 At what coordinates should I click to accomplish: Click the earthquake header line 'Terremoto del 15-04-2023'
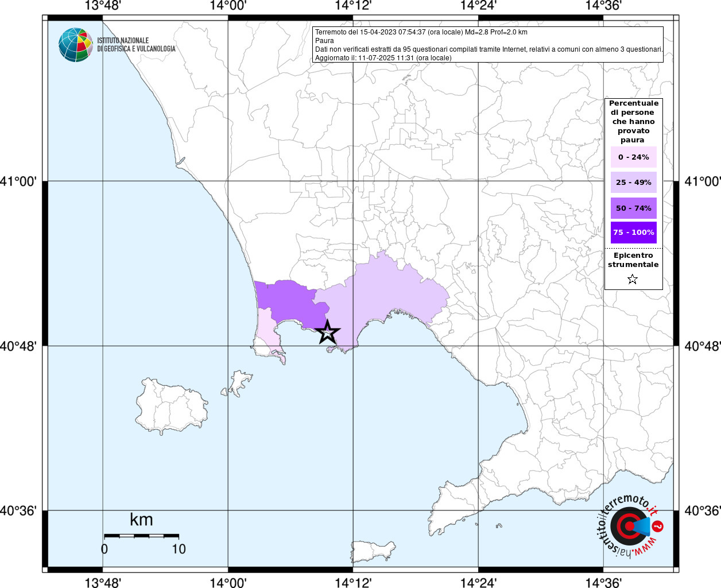coord(421,32)
